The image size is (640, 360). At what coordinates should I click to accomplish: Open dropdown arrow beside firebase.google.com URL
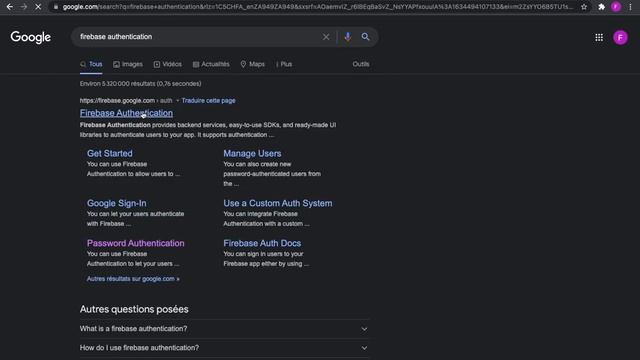click(177, 101)
